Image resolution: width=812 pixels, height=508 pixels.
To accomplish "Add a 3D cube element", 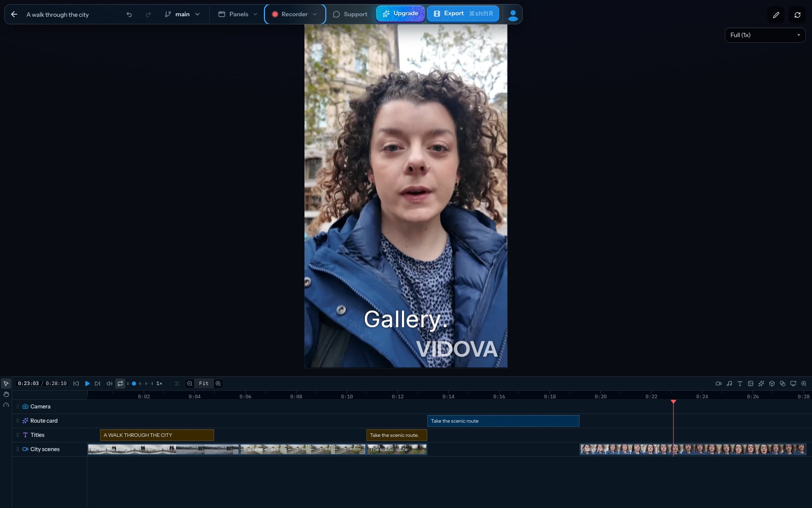I will tap(772, 384).
